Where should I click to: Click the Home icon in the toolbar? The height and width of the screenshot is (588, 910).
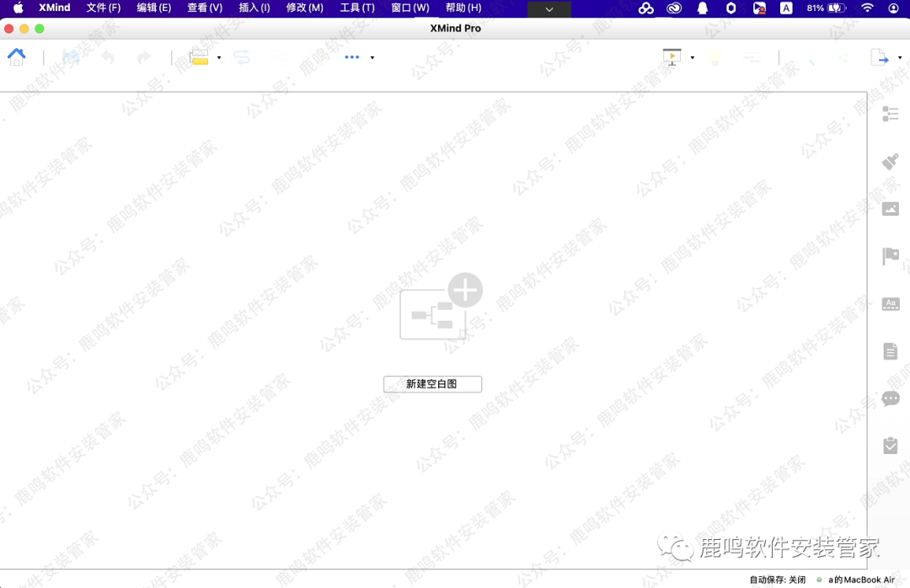coord(17,56)
